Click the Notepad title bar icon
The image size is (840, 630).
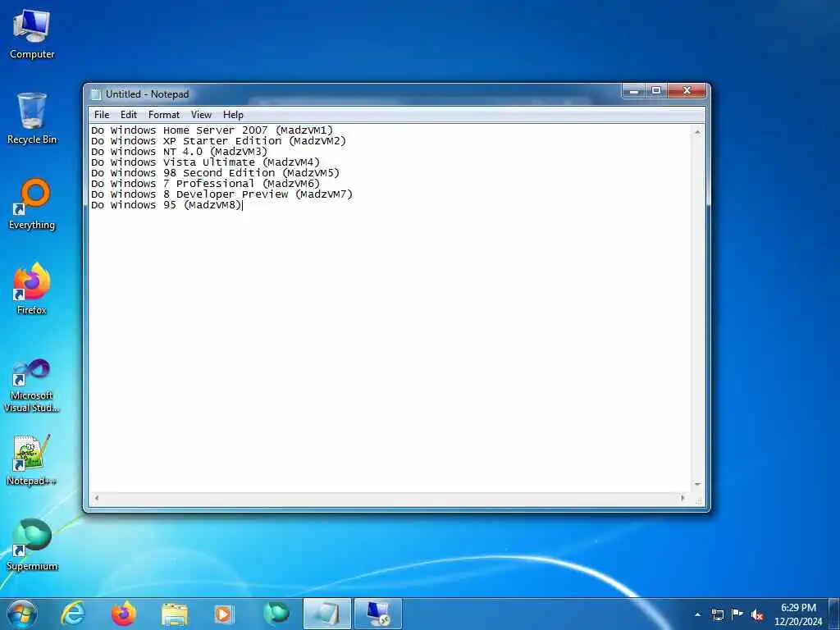96,94
